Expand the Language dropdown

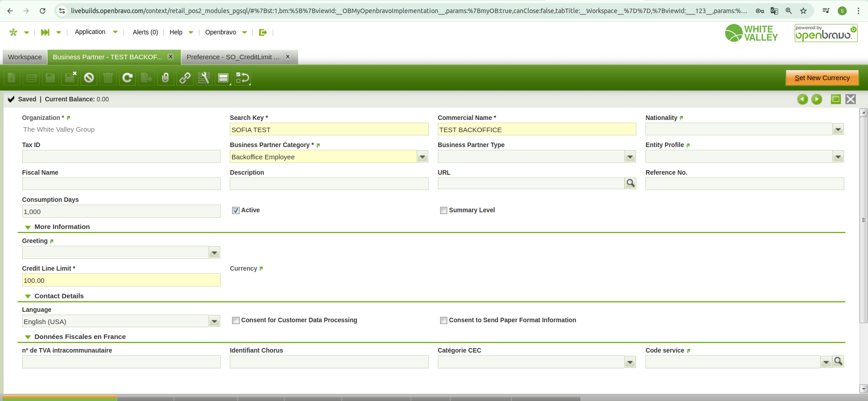click(x=214, y=321)
